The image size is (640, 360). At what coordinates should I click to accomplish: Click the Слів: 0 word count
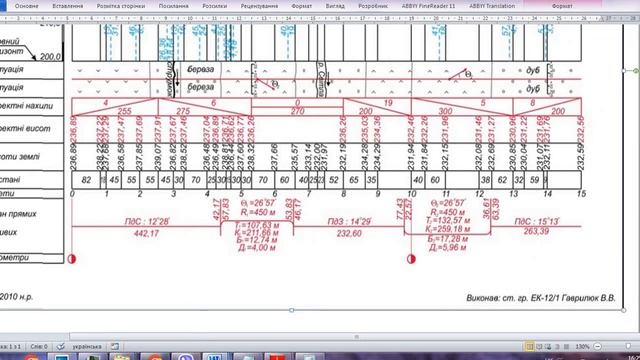click(x=39, y=347)
